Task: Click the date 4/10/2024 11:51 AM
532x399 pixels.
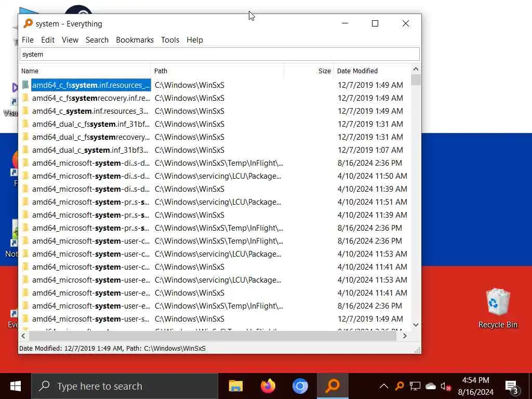Action: 372,202
